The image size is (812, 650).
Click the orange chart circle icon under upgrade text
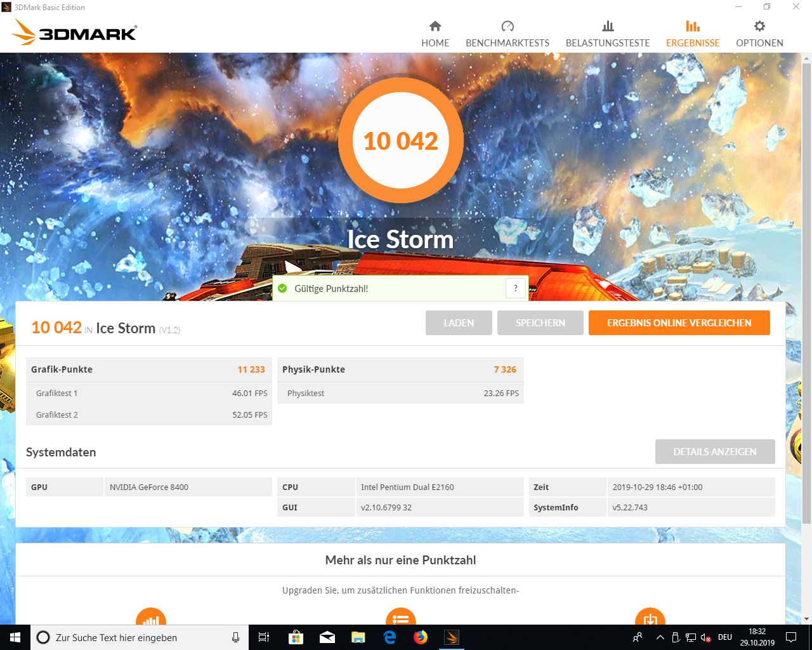click(x=151, y=617)
